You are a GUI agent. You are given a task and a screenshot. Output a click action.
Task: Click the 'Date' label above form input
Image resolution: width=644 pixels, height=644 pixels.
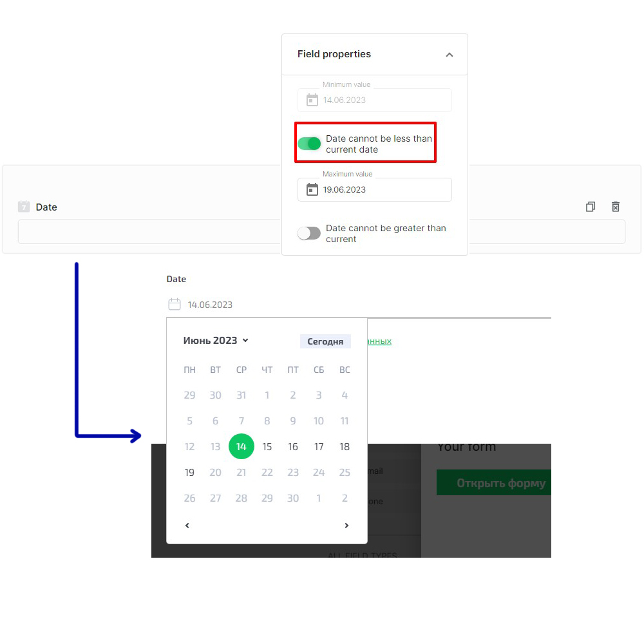(x=176, y=279)
